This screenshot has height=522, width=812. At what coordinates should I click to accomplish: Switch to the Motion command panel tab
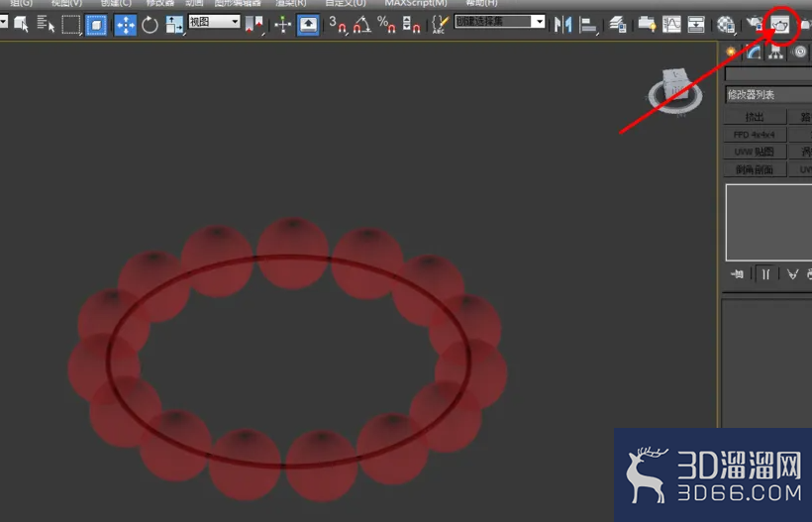pyautogui.click(x=800, y=52)
